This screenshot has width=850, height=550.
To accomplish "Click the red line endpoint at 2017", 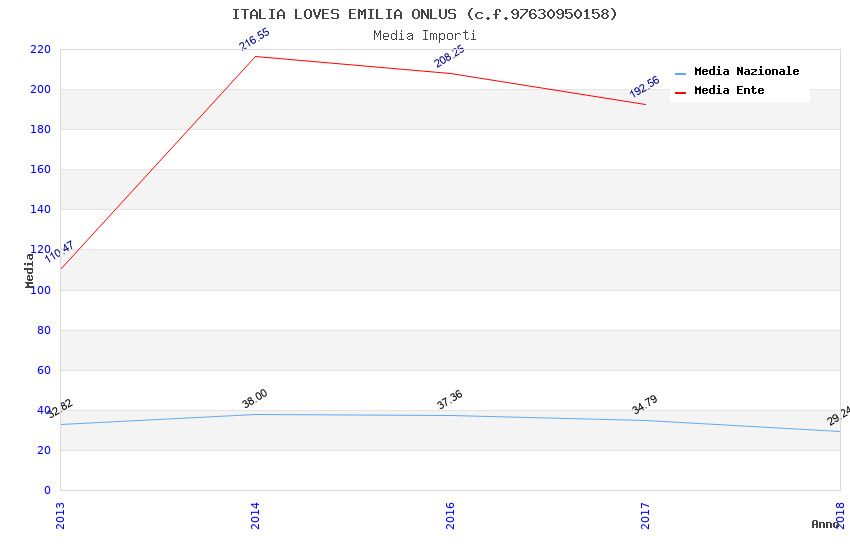I will [x=646, y=105].
